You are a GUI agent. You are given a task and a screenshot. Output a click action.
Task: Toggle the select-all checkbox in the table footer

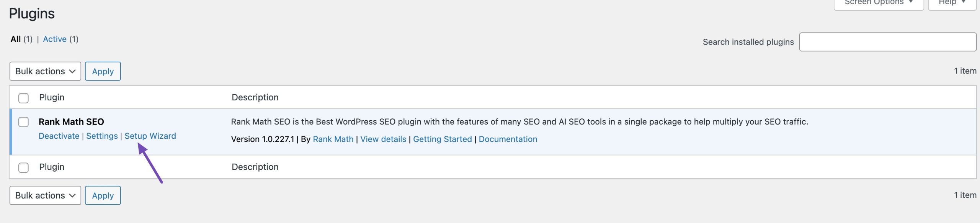(23, 168)
